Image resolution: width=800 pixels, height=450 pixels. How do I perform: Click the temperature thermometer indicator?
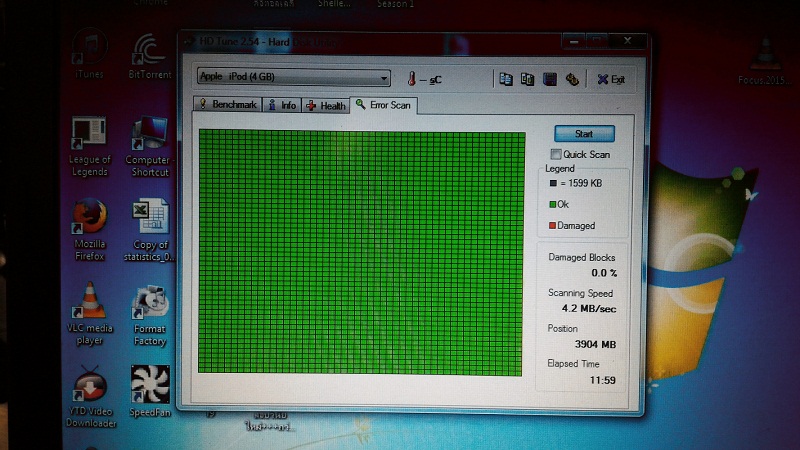411,79
